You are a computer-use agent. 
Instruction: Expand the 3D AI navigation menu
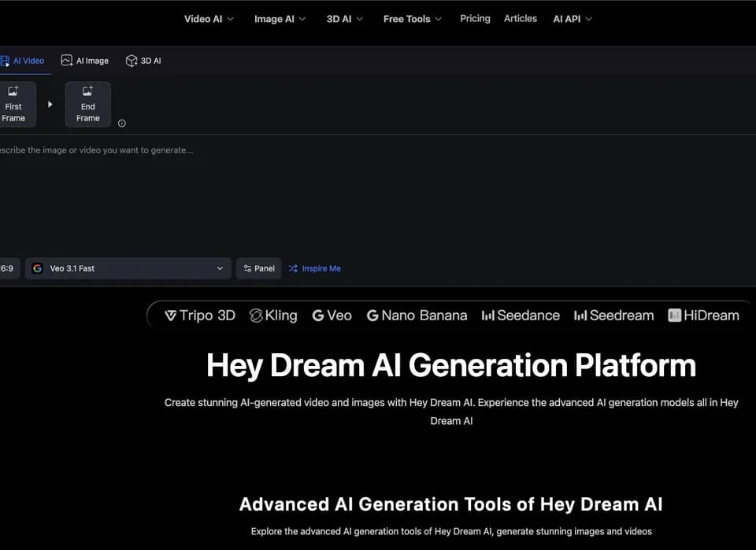[344, 19]
